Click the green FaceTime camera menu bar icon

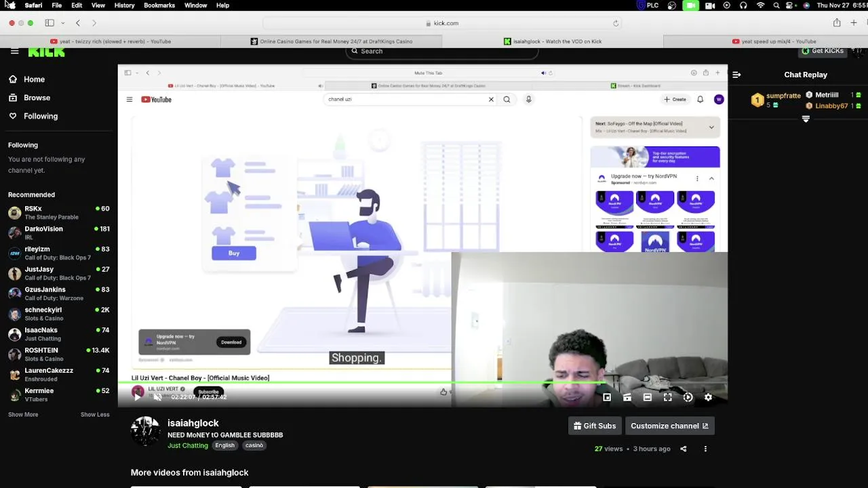690,5
